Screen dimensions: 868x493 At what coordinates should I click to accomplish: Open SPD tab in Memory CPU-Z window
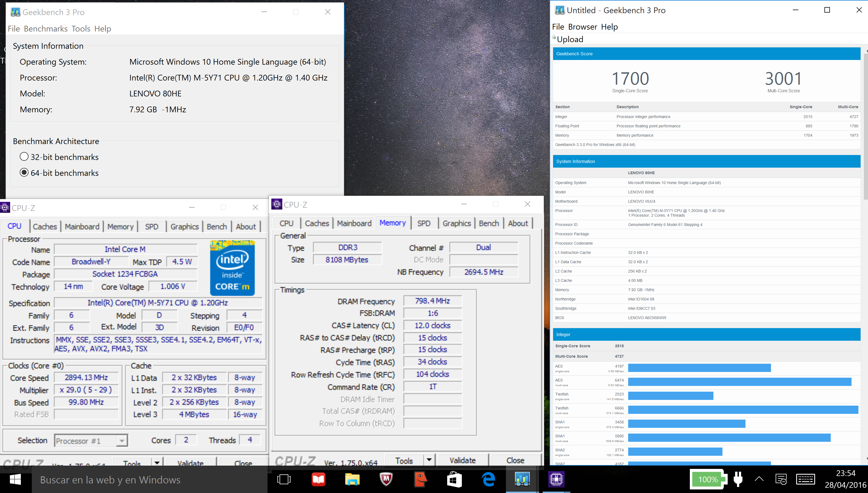tap(424, 223)
